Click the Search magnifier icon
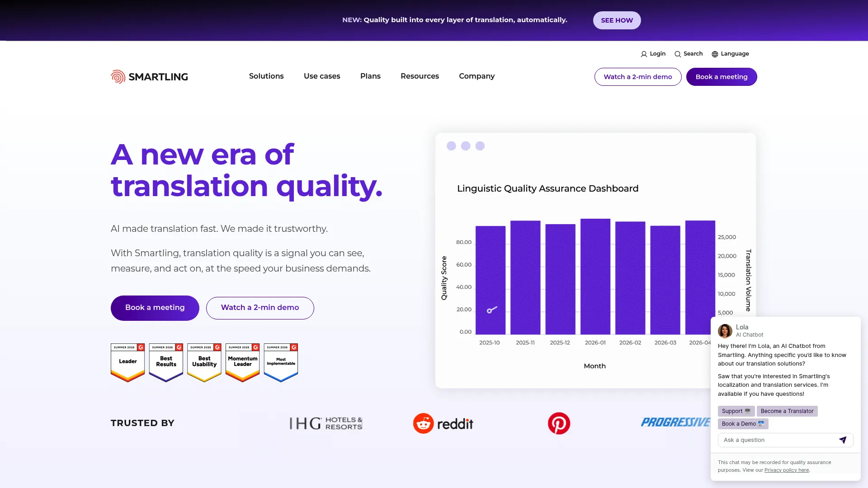The height and width of the screenshot is (488, 868). click(678, 54)
